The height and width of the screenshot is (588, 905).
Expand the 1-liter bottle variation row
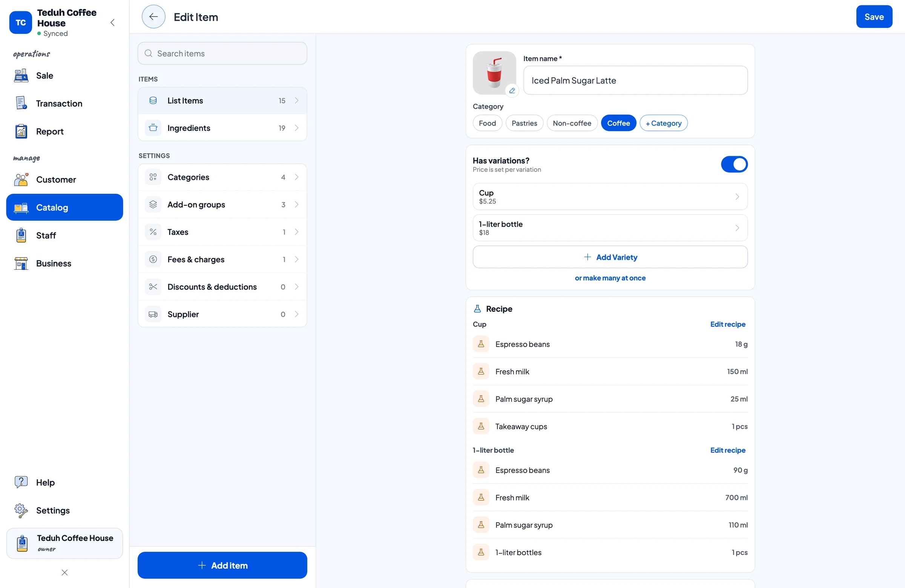click(610, 228)
